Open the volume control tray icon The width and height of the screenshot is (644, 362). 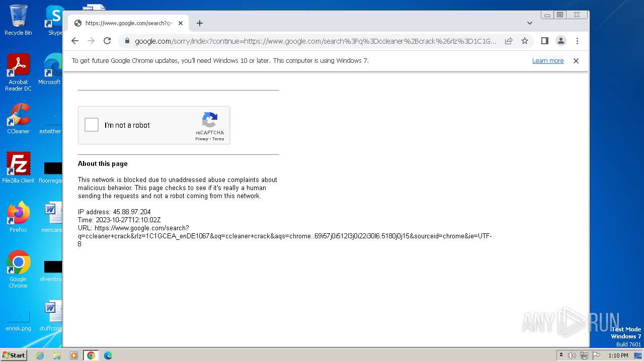(x=572, y=355)
